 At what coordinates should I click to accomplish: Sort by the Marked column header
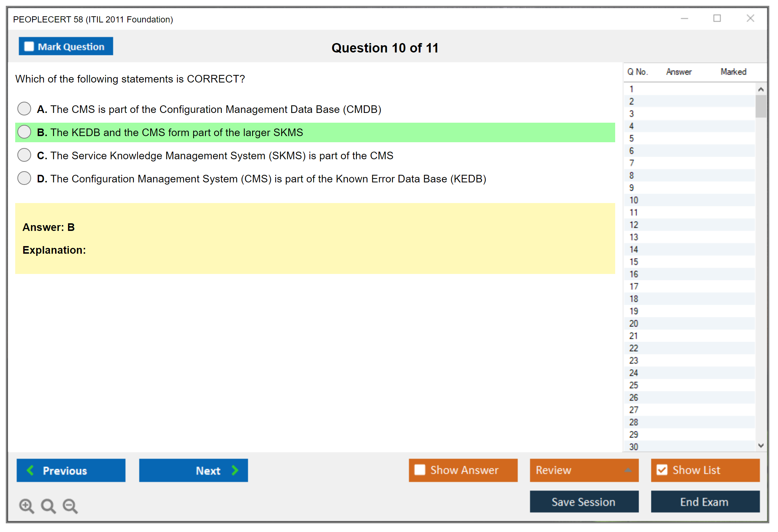[733, 72]
